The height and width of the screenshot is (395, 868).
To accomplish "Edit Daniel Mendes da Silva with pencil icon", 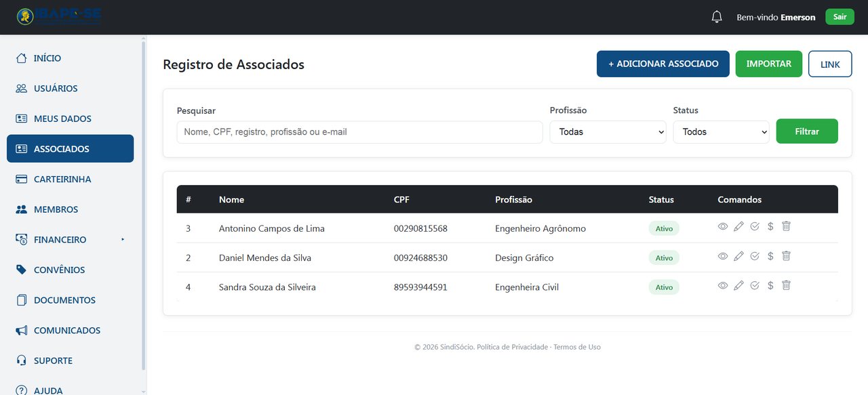I will pyautogui.click(x=738, y=256).
